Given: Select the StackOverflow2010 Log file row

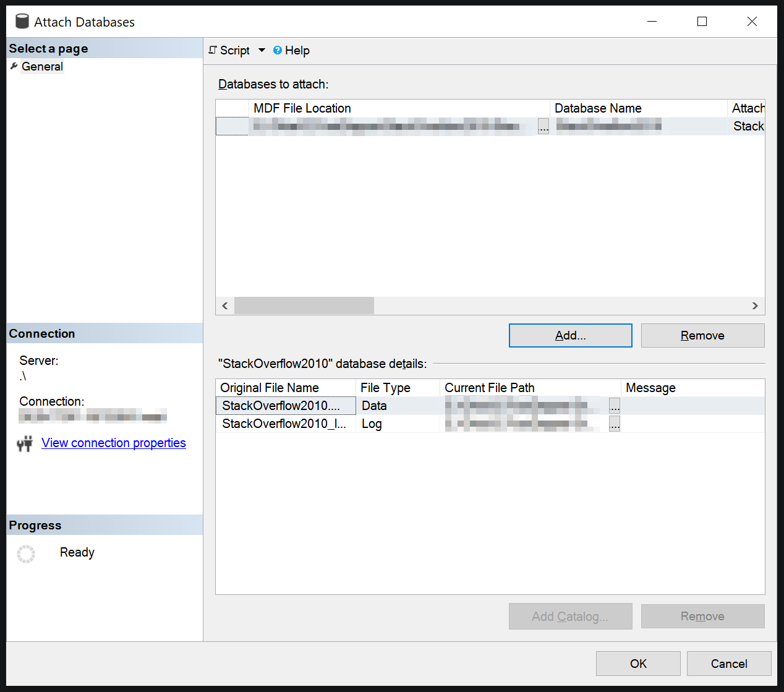Looking at the screenshot, I should click(285, 424).
